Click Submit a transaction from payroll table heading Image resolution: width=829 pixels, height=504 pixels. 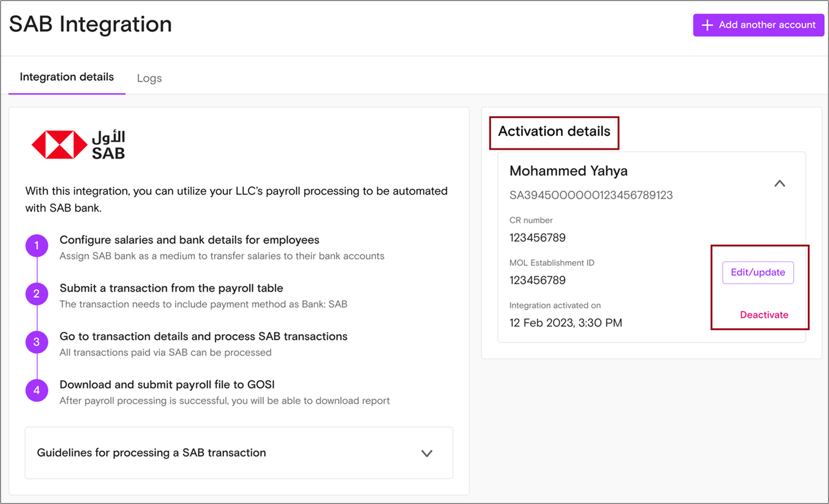[171, 288]
